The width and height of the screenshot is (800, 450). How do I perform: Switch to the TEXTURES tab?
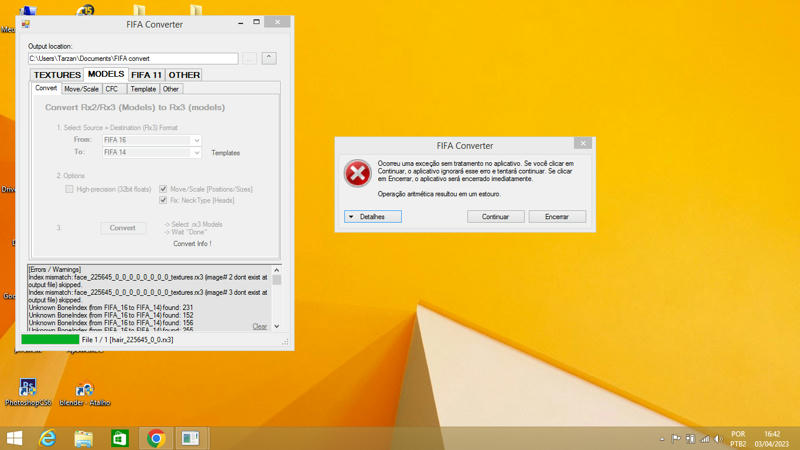[x=57, y=75]
